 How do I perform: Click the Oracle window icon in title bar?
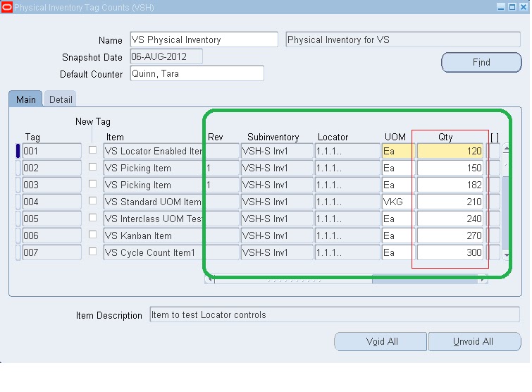point(7,7)
